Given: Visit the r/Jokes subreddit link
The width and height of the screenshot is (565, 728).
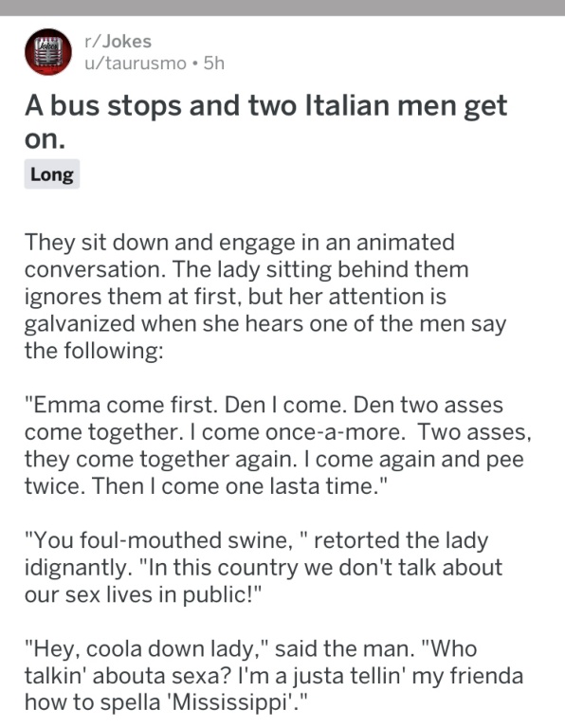Looking at the screenshot, I should point(118,42).
